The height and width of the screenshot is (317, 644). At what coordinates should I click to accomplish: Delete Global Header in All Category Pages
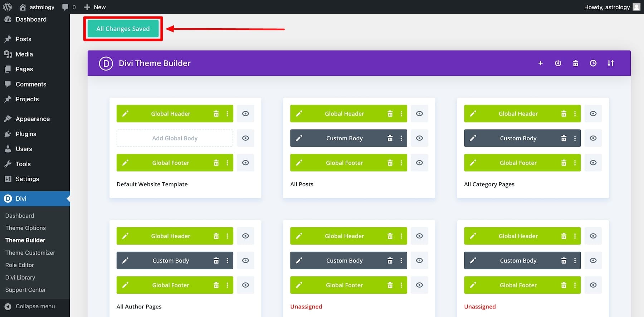coord(564,114)
